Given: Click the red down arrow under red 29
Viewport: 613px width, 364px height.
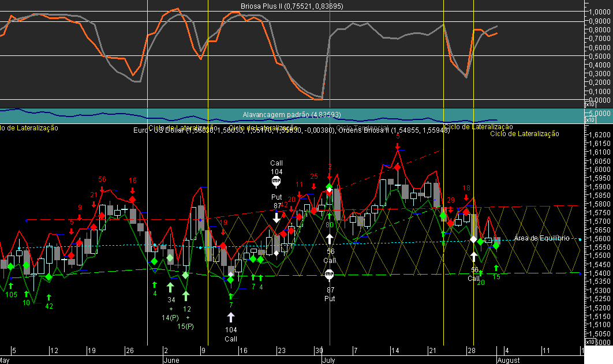Looking at the screenshot, I should click(x=451, y=210).
